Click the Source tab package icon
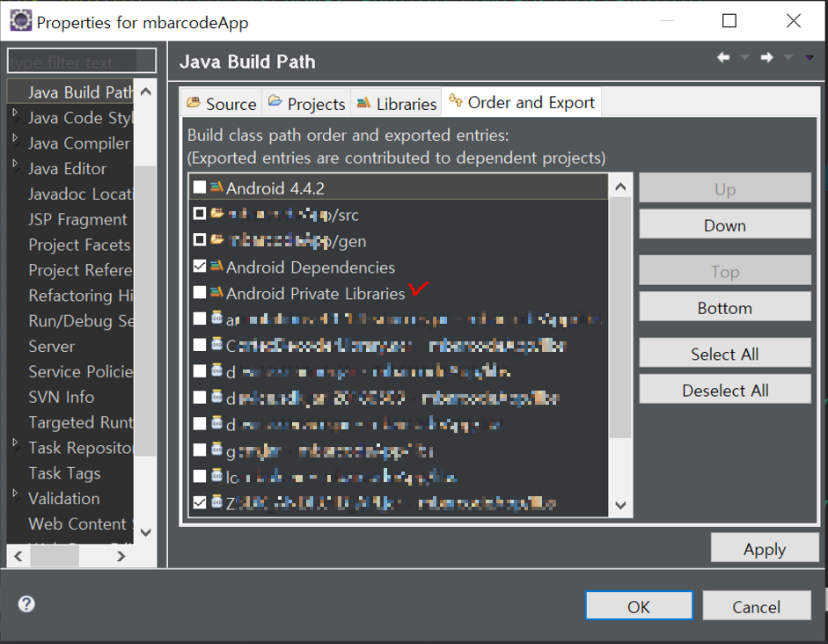 click(x=195, y=103)
